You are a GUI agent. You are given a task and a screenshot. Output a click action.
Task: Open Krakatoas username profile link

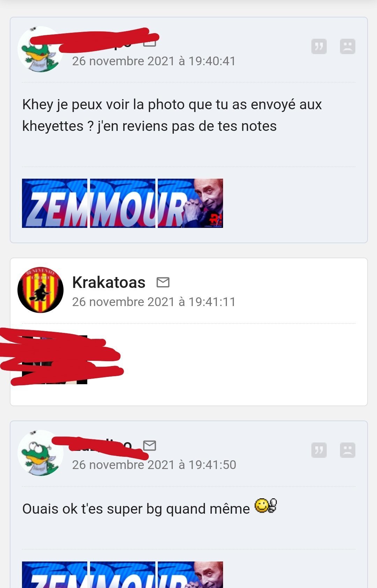click(109, 282)
